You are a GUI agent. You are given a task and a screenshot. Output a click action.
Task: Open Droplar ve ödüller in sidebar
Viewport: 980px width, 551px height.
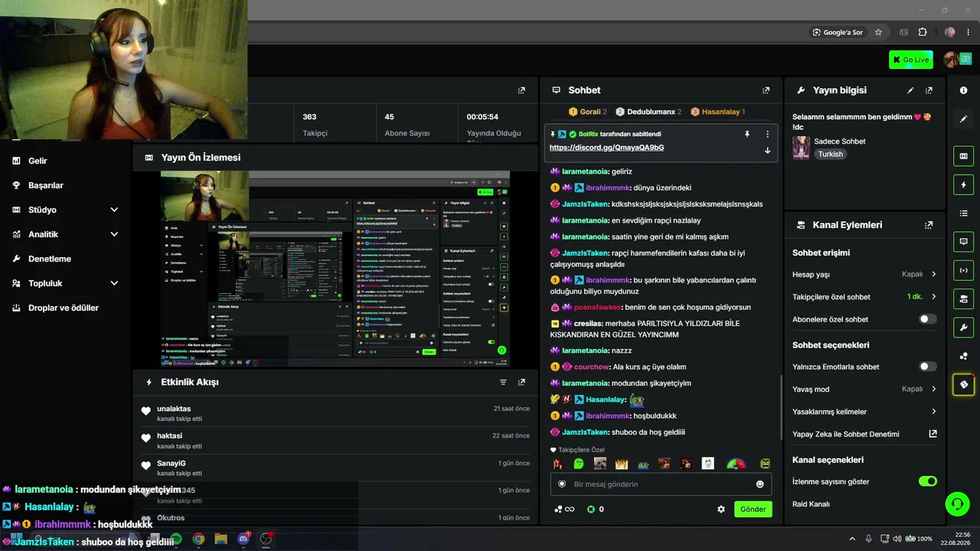(x=63, y=308)
